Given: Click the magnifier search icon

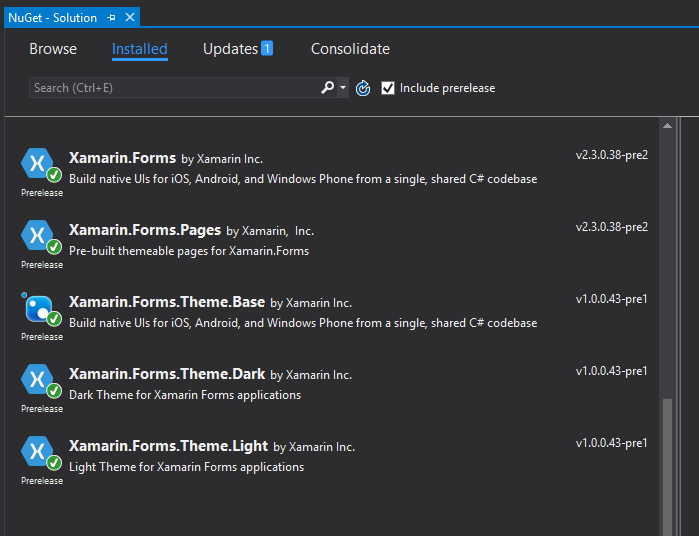Looking at the screenshot, I should pyautogui.click(x=328, y=87).
